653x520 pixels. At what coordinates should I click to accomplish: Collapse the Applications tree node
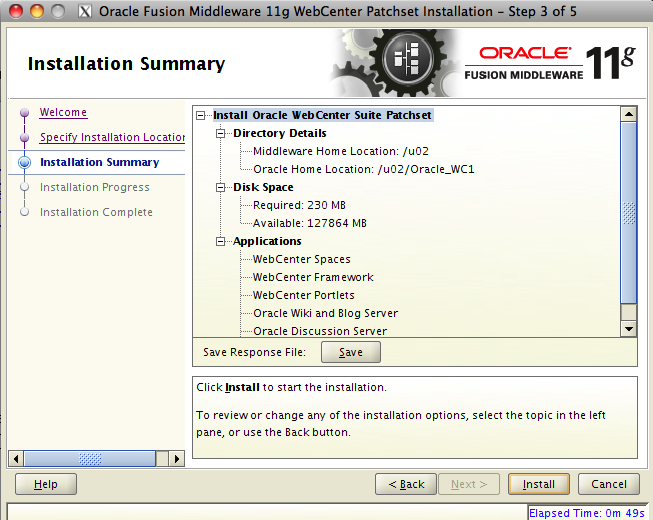(222, 241)
